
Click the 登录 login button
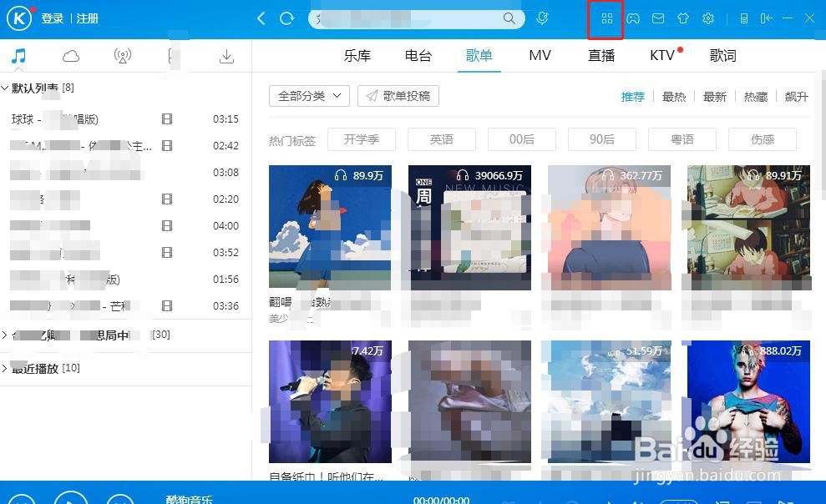click(52, 18)
